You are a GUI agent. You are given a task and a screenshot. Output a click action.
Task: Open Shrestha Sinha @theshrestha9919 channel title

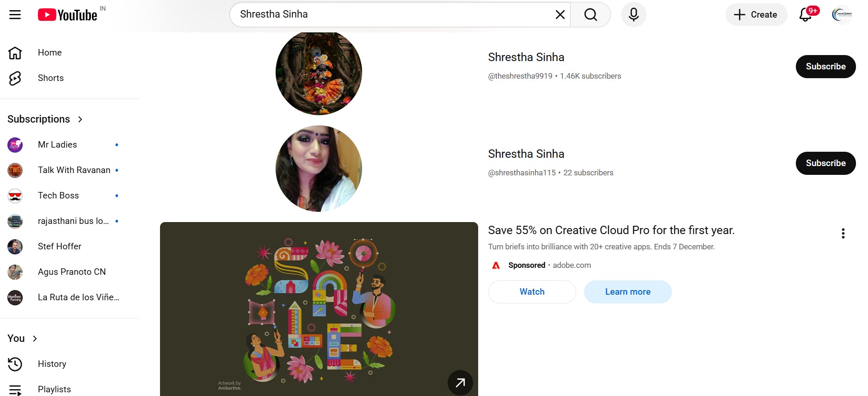[x=526, y=57]
